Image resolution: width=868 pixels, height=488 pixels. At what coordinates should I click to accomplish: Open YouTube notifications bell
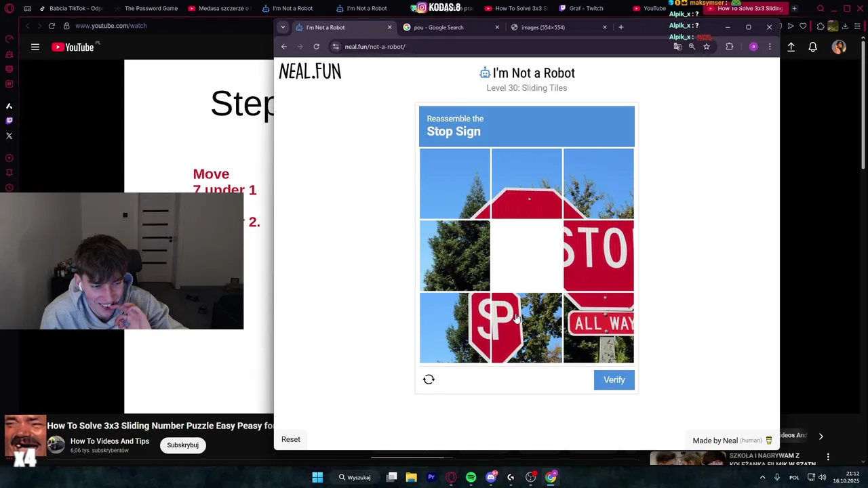coord(812,47)
